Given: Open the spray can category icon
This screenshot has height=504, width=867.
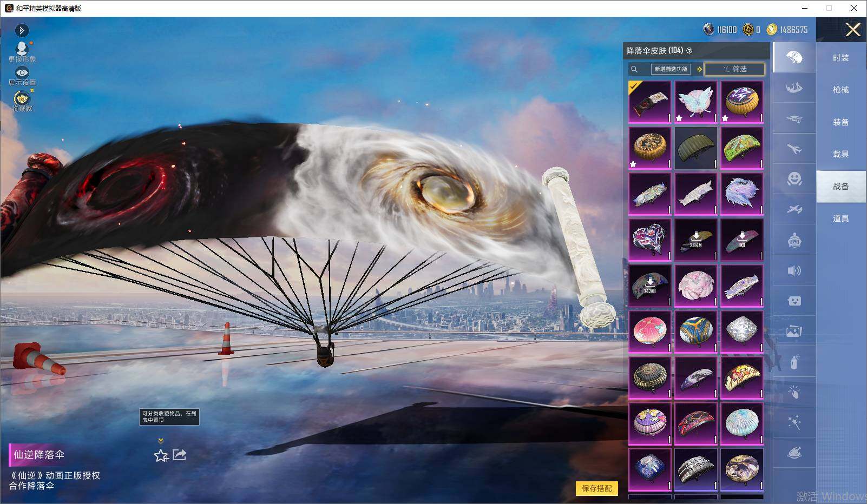Looking at the screenshot, I should point(794,362).
